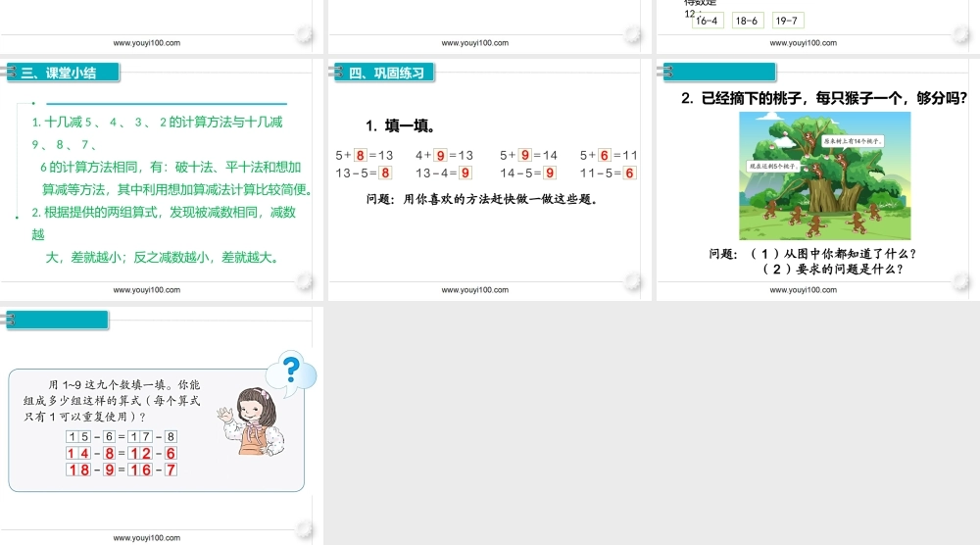Click the red 8 in 5+8=13
This screenshot has width=980, height=545.
coord(360,155)
